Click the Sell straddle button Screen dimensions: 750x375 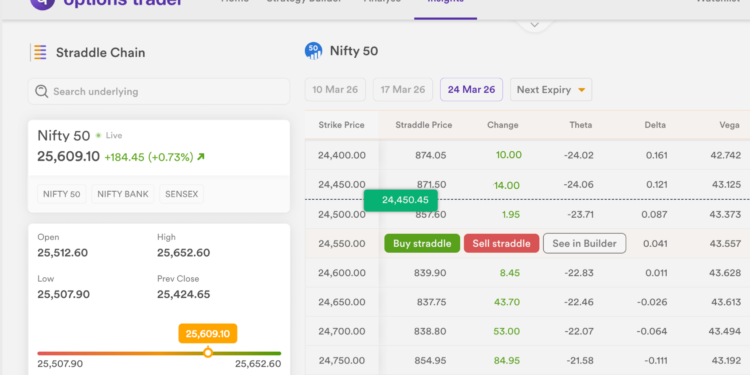(501, 243)
